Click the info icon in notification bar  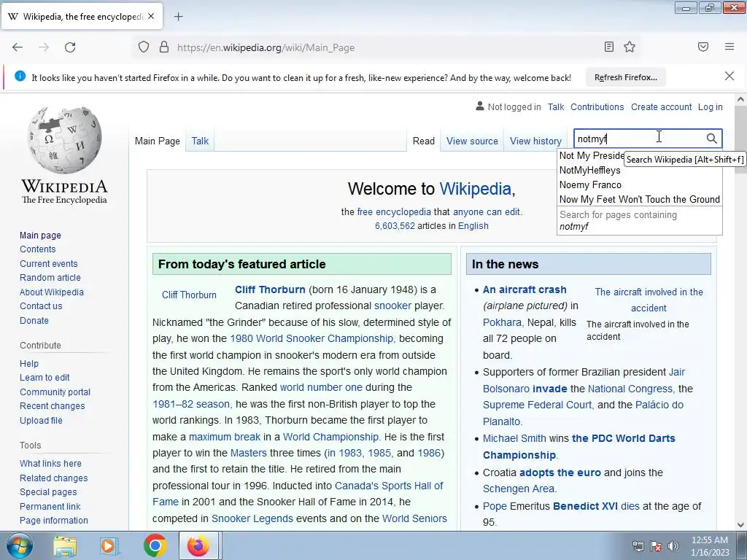click(x=20, y=76)
